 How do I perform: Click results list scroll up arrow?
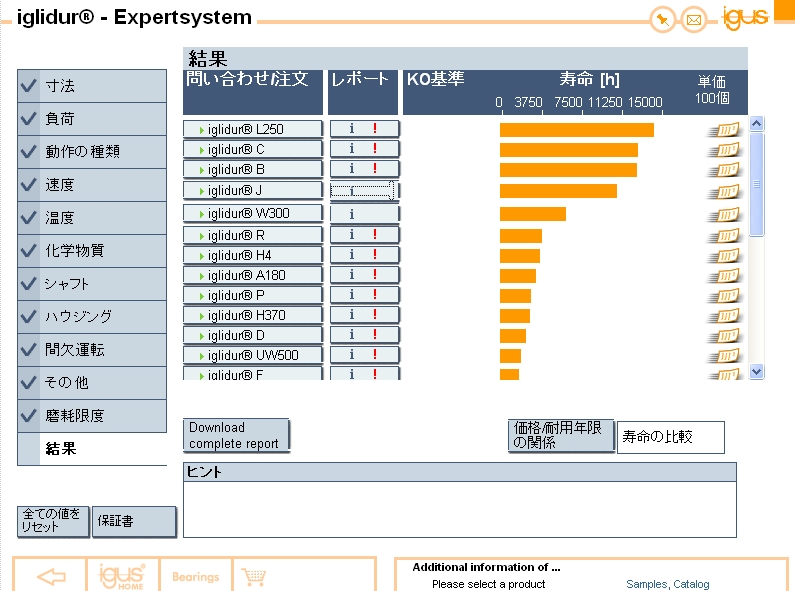(x=756, y=123)
